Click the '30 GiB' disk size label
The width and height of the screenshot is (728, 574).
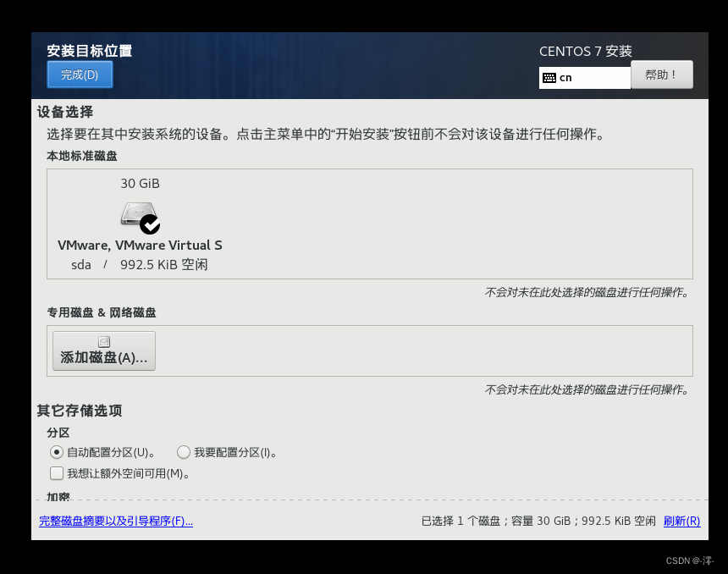(141, 184)
